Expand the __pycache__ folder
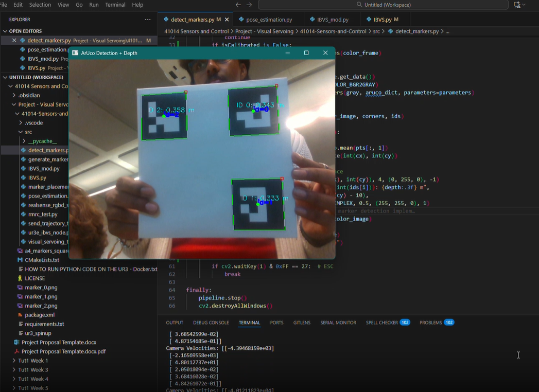The height and width of the screenshot is (392, 539). [x=24, y=141]
